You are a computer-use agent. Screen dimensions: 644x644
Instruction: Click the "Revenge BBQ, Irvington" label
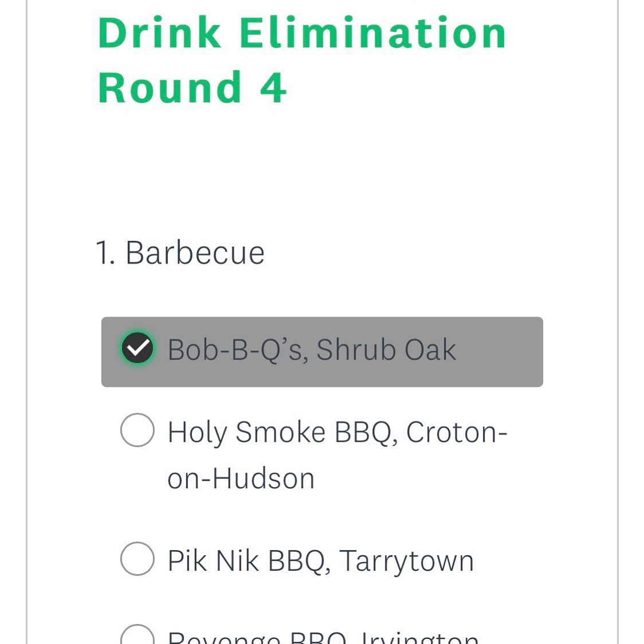coord(323,638)
